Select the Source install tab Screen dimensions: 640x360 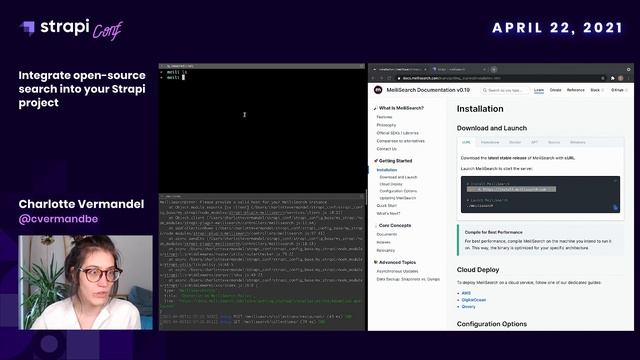(x=554, y=142)
